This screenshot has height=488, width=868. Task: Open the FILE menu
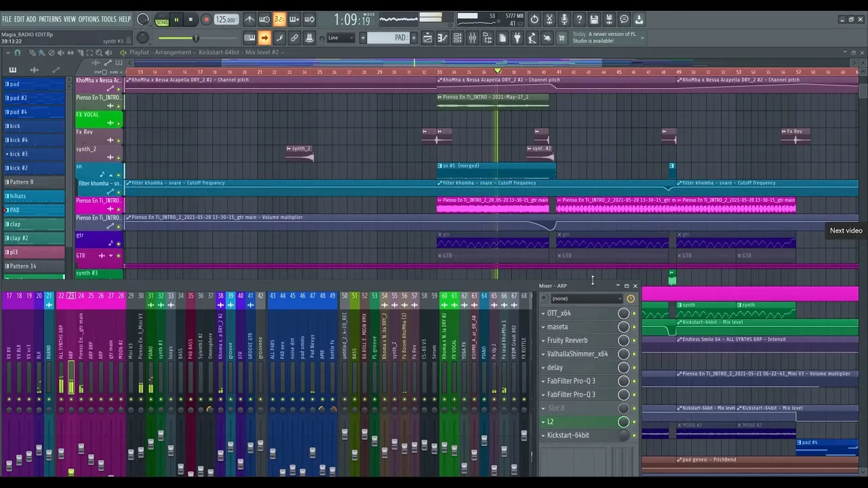pos(6,19)
